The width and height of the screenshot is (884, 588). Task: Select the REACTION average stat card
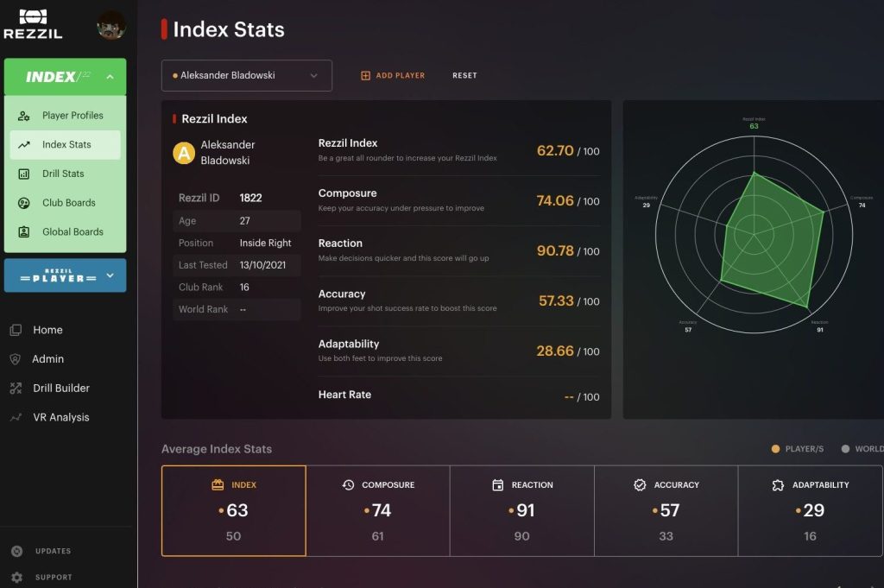click(522, 511)
